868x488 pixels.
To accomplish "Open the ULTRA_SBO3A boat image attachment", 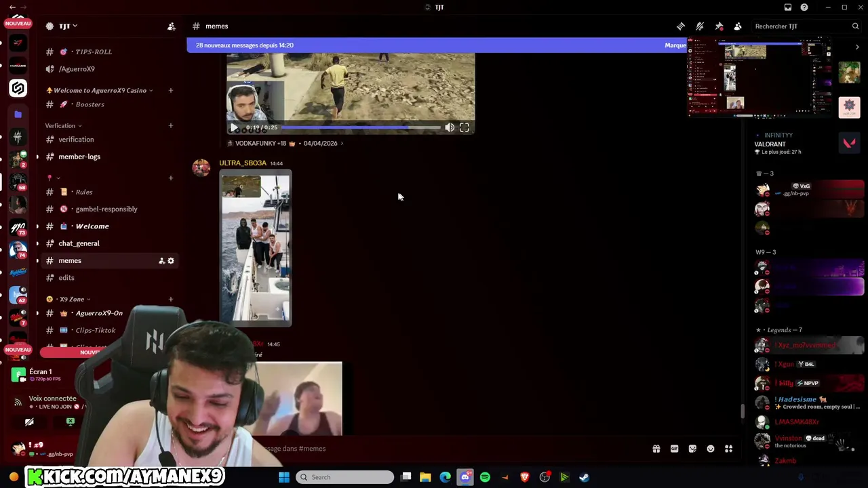I will pos(256,248).
